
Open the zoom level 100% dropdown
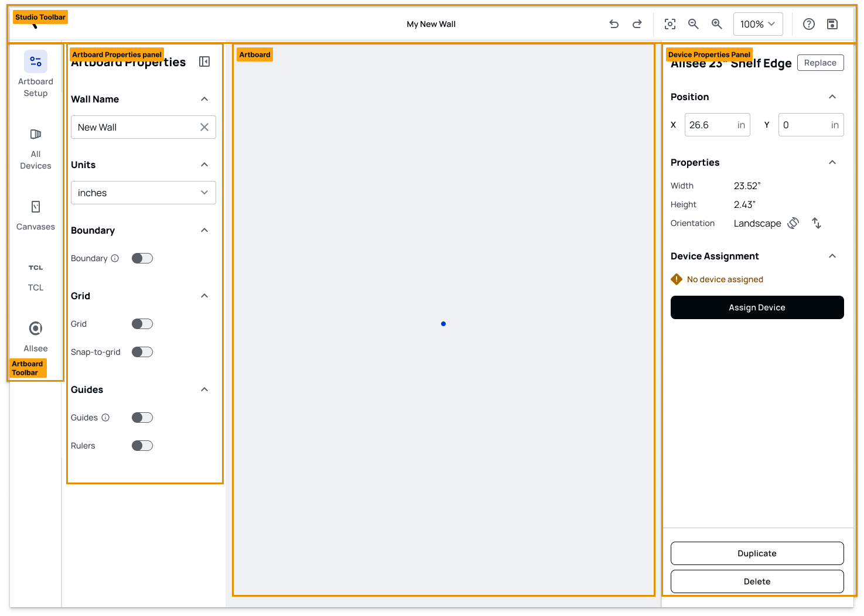(758, 24)
